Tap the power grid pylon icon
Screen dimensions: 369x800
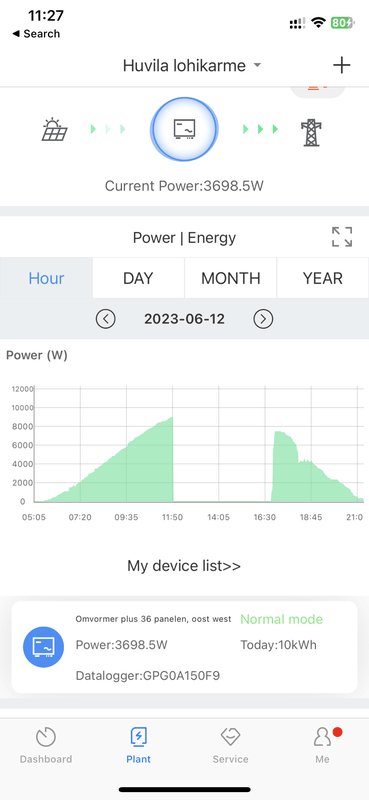point(311,133)
